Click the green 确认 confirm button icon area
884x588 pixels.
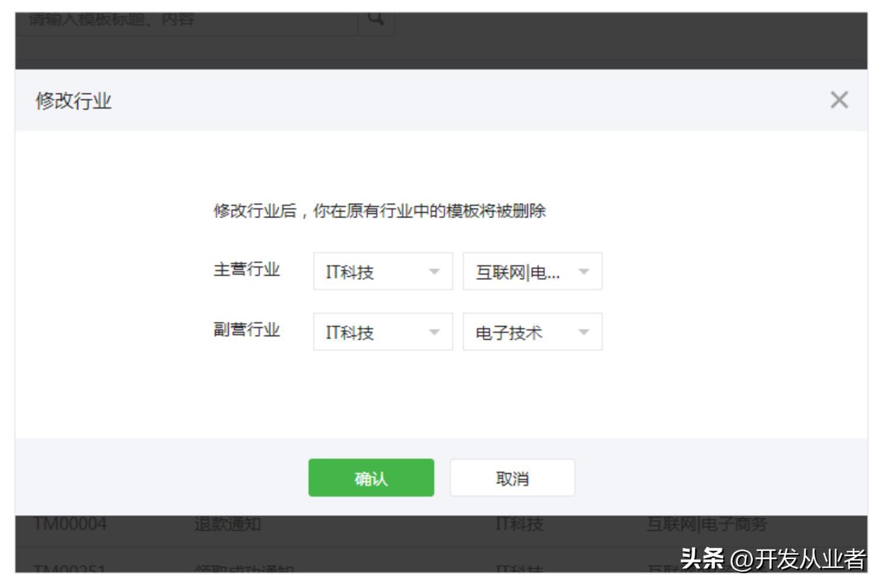click(x=370, y=477)
